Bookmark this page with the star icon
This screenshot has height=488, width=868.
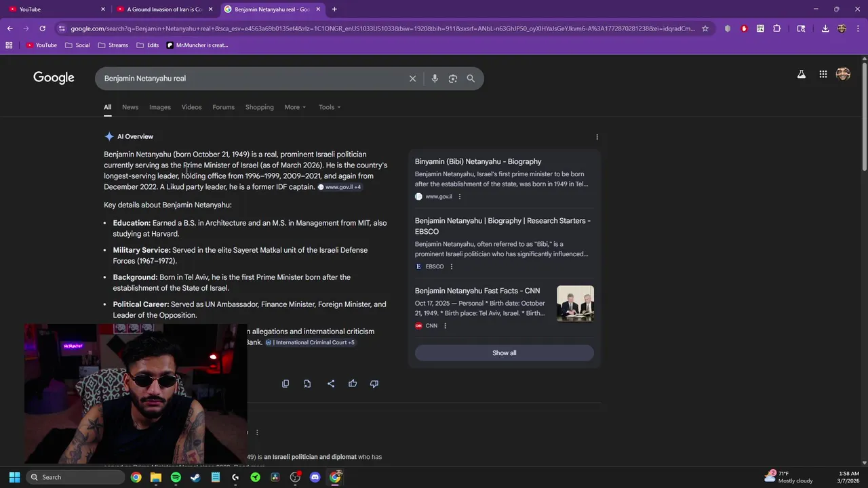pos(705,28)
